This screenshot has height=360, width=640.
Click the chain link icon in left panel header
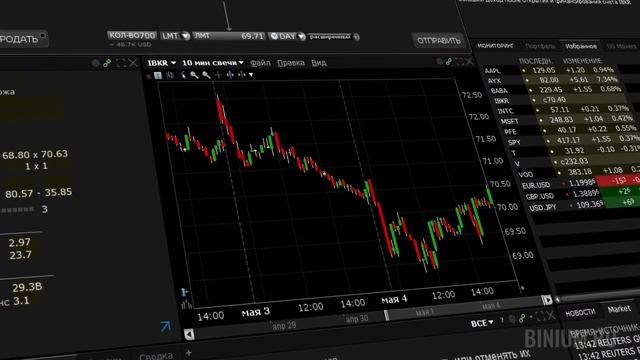tap(107, 63)
